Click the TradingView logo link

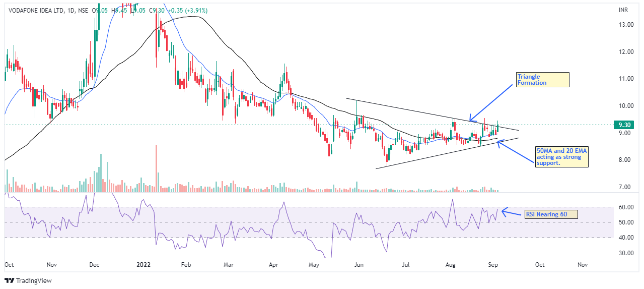tap(28, 280)
